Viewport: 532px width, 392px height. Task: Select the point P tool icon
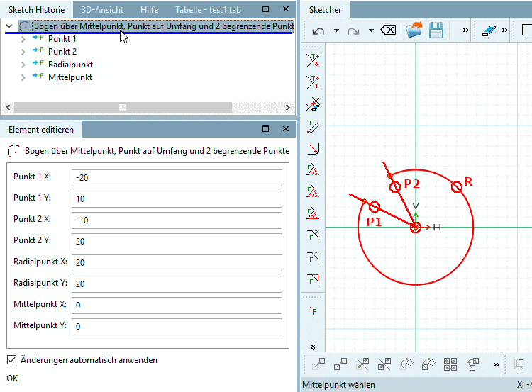click(313, 310)
